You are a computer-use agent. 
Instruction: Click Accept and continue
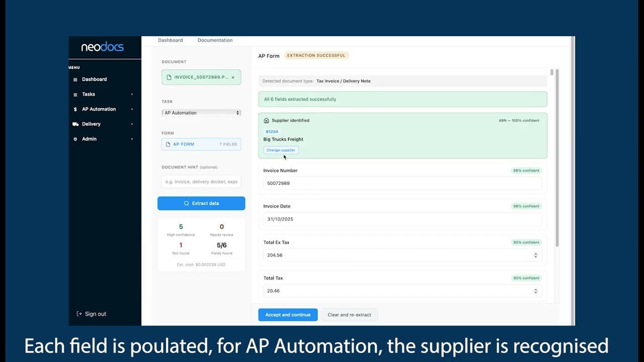(288, 315)
